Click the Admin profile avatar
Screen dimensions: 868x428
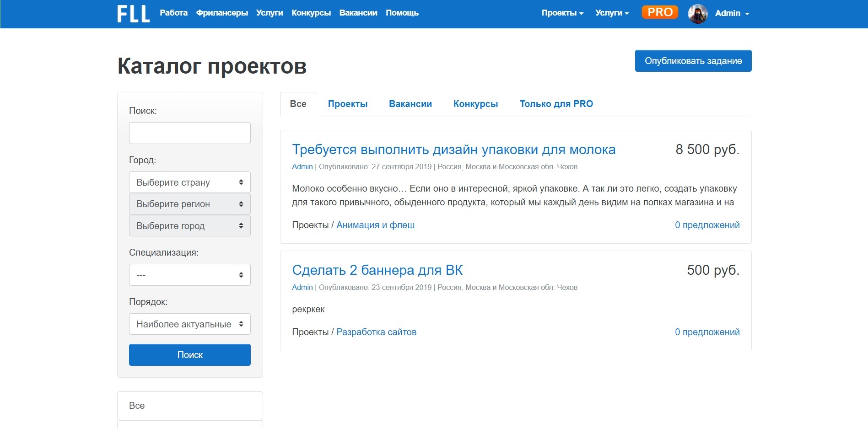point(697,14)
